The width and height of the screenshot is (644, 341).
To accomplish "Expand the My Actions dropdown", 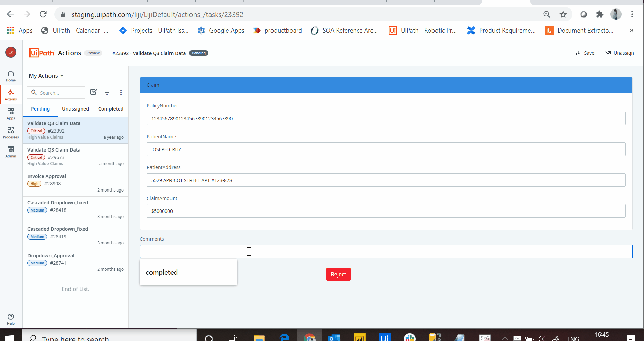I will coord(46,76).
